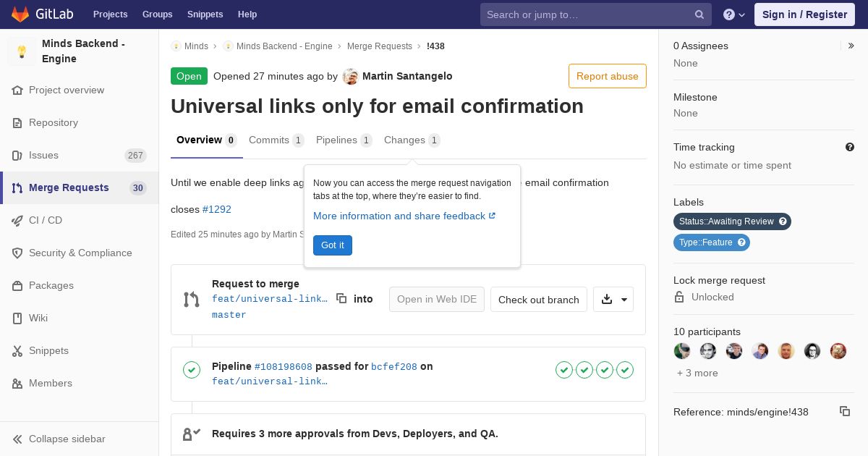Viewport: 868px width, 456px height.
Task: Open issue link #1292
Action: pos(217,209)
